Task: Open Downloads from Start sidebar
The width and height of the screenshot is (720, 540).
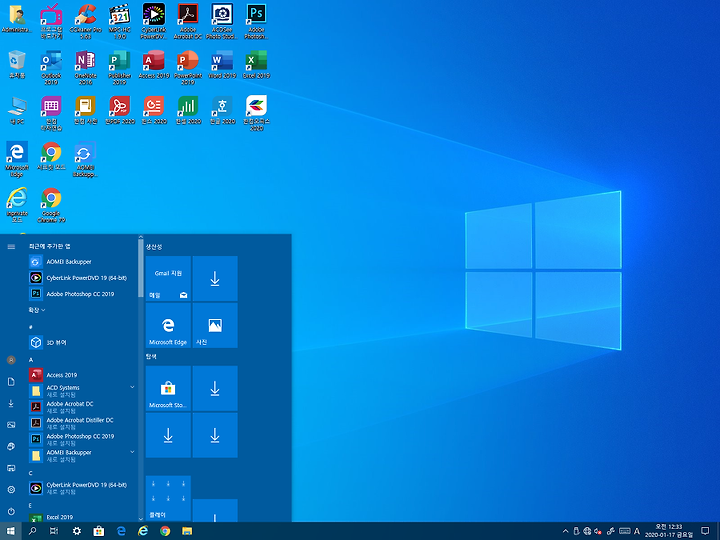Action: (x=11, y=403)
